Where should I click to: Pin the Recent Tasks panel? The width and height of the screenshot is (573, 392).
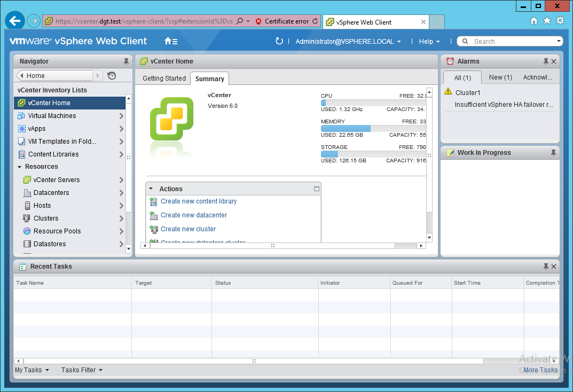[546, 266]
